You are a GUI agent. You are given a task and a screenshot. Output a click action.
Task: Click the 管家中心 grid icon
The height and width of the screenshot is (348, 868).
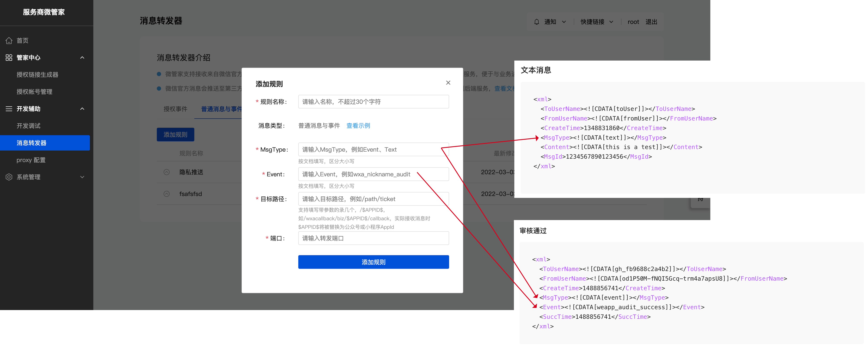tap(9, 58)
